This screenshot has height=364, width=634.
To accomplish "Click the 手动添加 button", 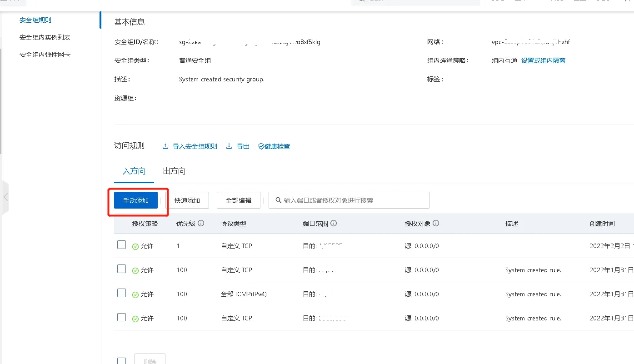I will point(136,200).
